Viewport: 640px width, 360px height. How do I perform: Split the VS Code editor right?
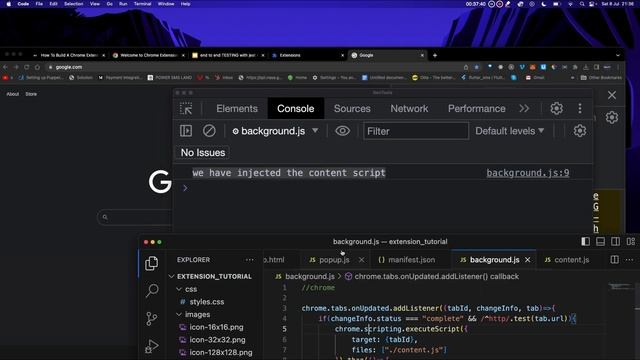(614, 260)
